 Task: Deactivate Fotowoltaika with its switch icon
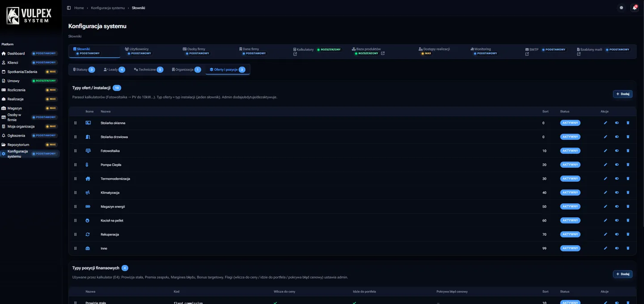pos(617,150)
